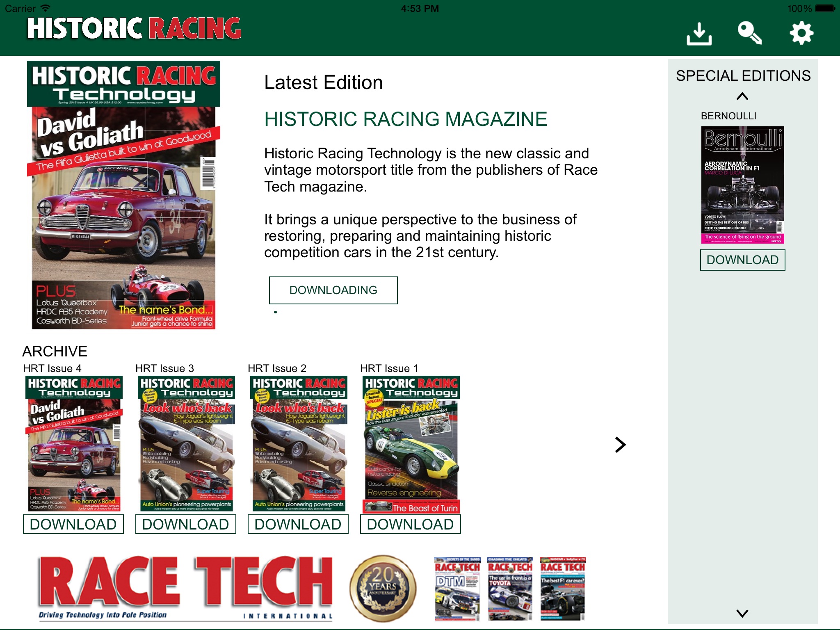
Task: Download the Bernoulli special edition
Action: 742,260
